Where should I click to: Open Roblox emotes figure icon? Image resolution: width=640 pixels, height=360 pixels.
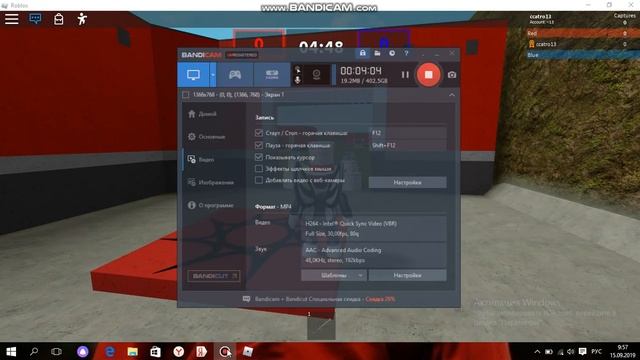pos(82,19)
